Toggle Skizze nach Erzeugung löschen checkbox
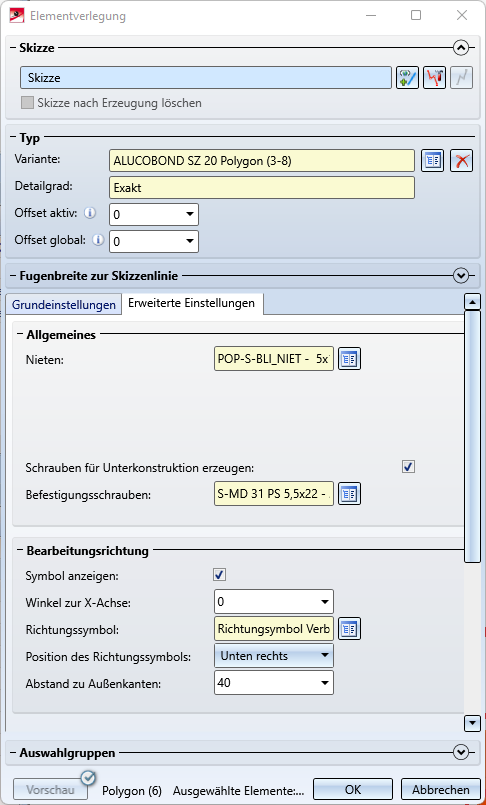Viewport: 486px width, 805px height. point(27,103)
